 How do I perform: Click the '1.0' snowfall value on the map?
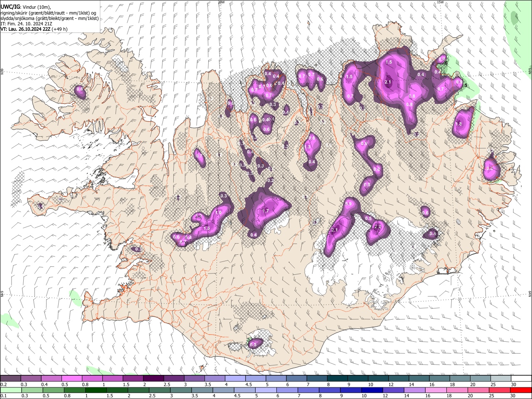point(219,212)
